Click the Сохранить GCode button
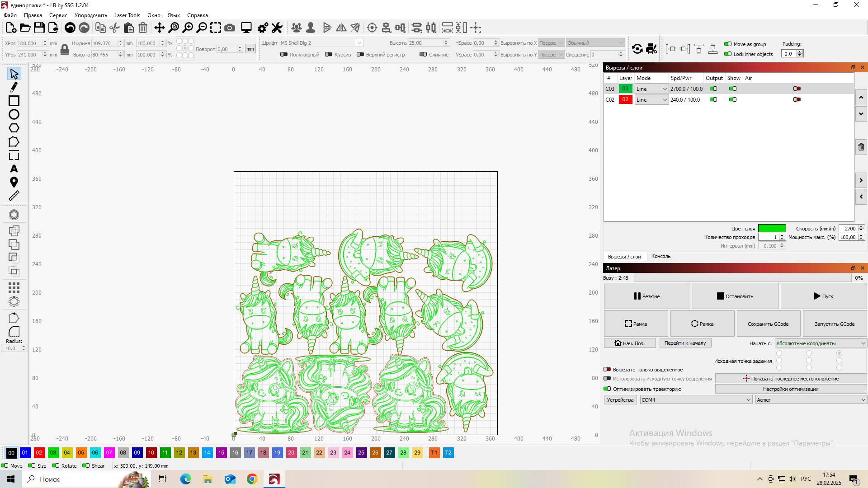This screenshot has height=488, width=868. coord(768,324)
